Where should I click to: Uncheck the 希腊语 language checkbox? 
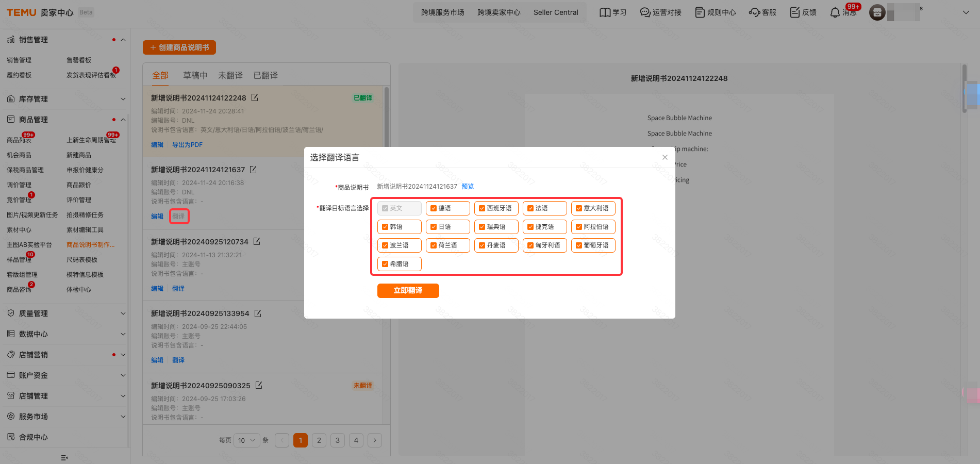point(385,264)
